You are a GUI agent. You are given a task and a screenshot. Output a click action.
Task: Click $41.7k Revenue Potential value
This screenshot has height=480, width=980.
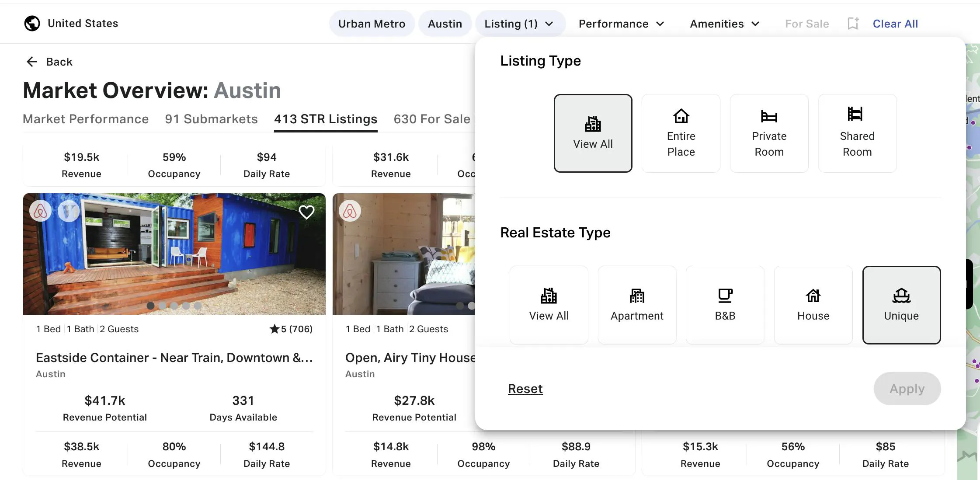coord(104,400)
